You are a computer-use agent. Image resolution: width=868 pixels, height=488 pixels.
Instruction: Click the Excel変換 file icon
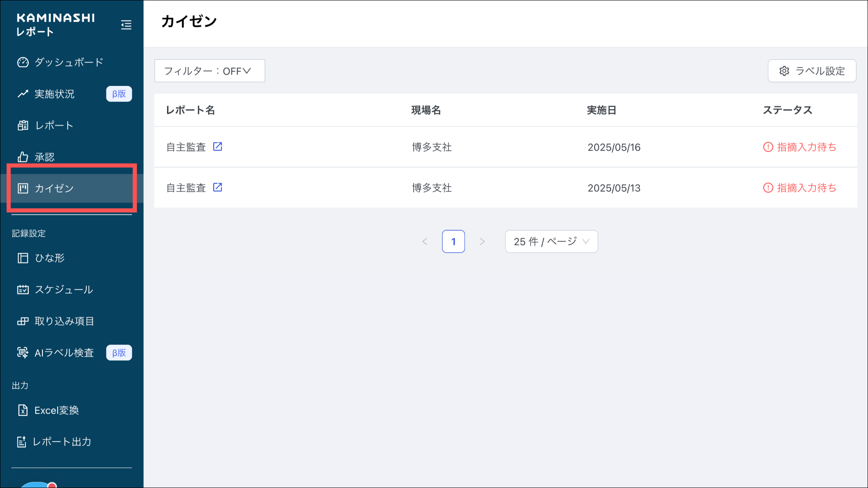point(23,410)
